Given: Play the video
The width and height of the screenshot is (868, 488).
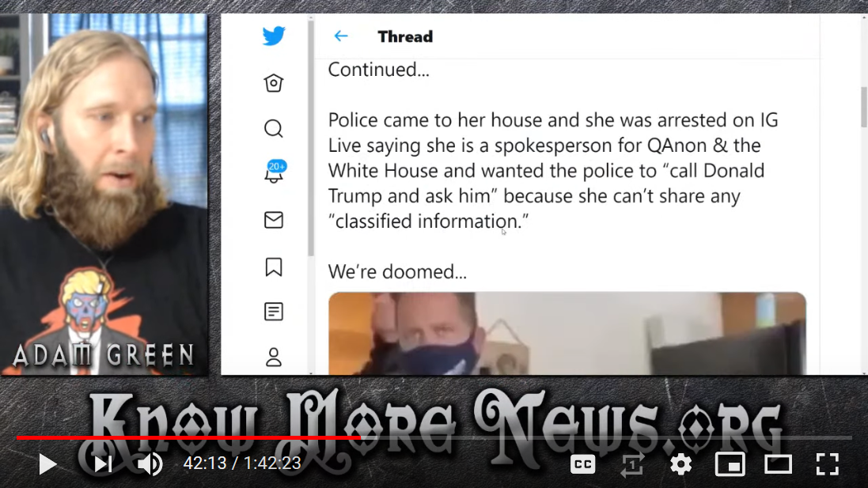Looking at the screenshot, I should (x=47, y=463).
